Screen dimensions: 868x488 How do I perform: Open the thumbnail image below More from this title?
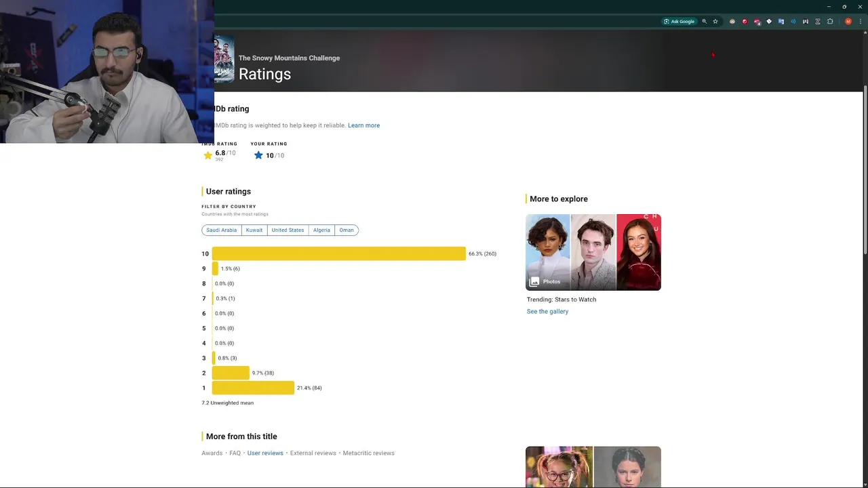click(593, 467)
